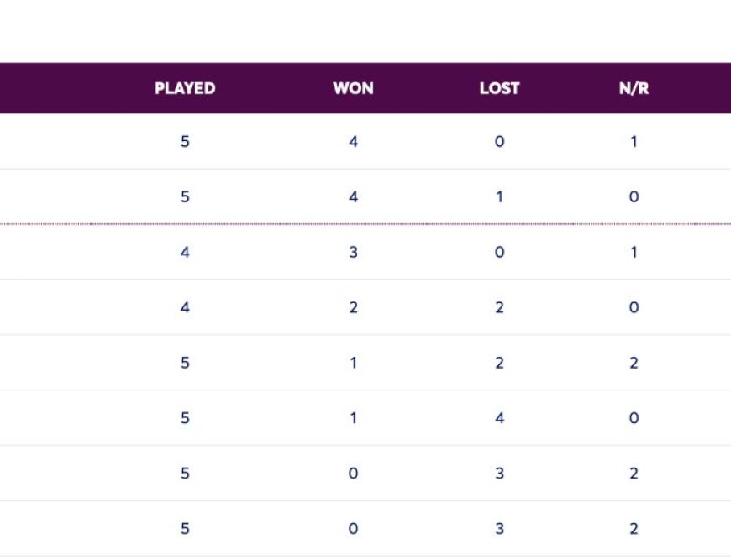
Task: Select the N/R value in the sixth row
Action: point(634,418)
